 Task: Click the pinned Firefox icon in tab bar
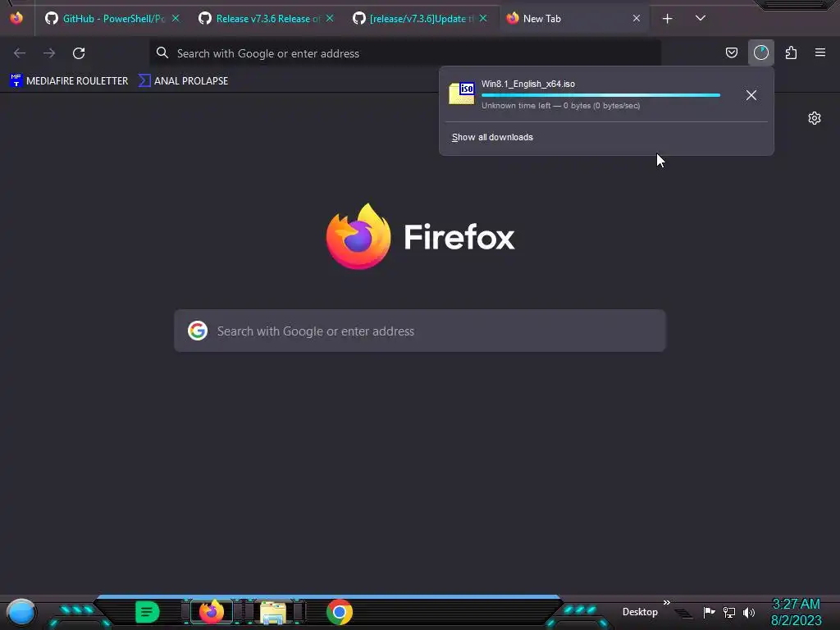pos(16,18)
